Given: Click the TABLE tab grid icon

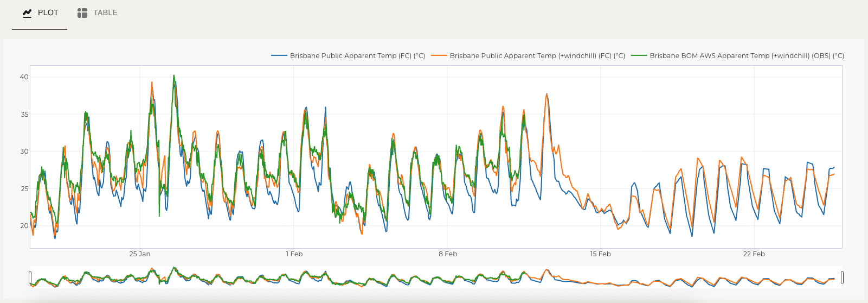Looking at the screenshot, I should (x=82, y=13).
